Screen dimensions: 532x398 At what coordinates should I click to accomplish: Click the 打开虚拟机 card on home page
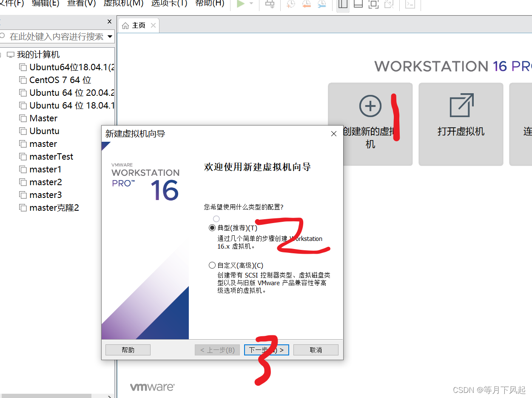[x=461, y=124]
